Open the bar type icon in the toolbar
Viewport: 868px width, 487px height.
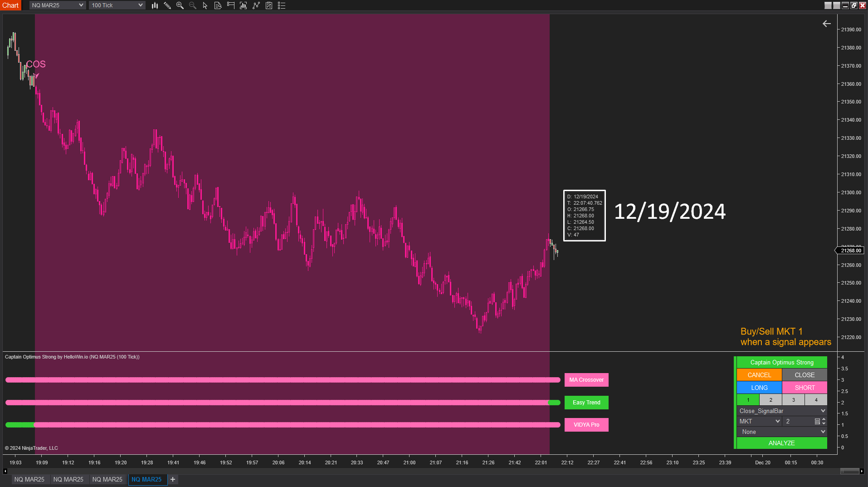[155, 5]
